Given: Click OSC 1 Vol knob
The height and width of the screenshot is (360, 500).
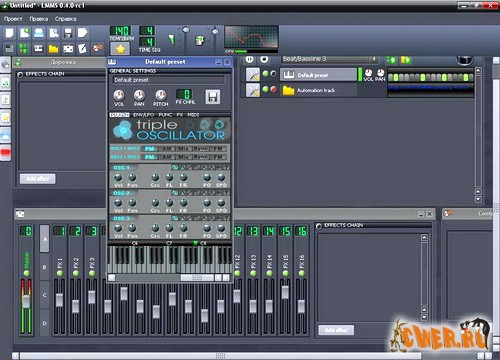Looking at the screenshot, I should [x=118, y=177].
